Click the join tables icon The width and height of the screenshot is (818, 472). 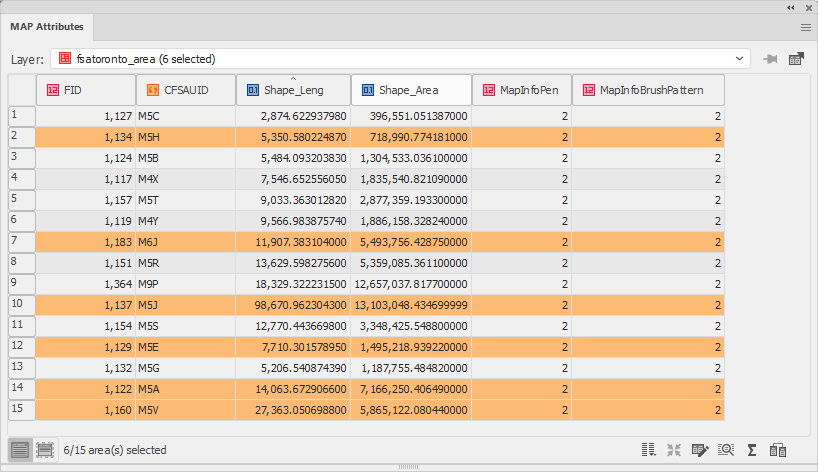778,450
